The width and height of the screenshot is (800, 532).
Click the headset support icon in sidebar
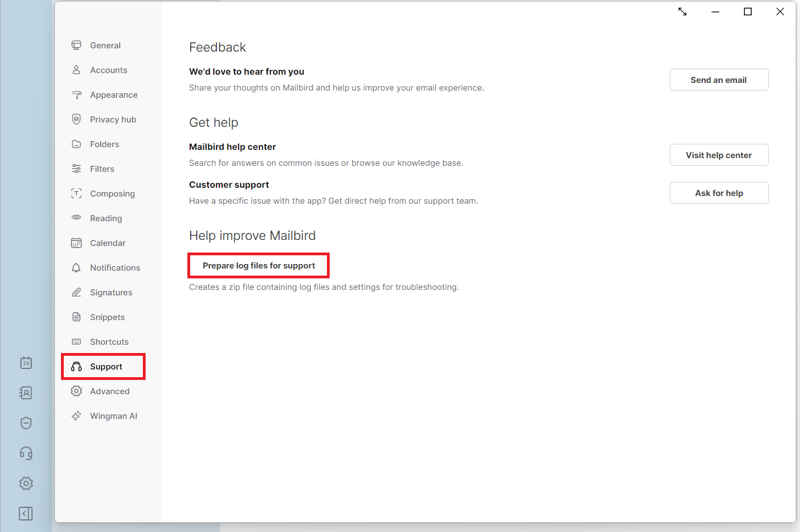tap(26, 453)
